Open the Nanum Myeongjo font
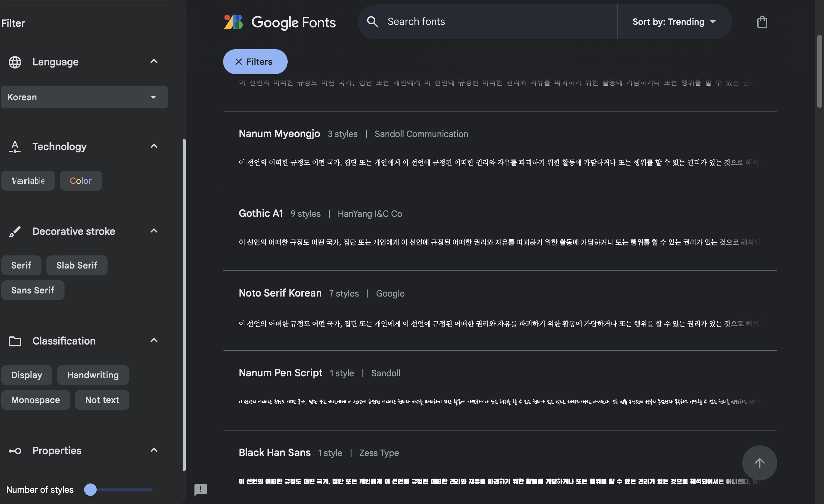The image size is (824, 504). [x=279, y=134]
